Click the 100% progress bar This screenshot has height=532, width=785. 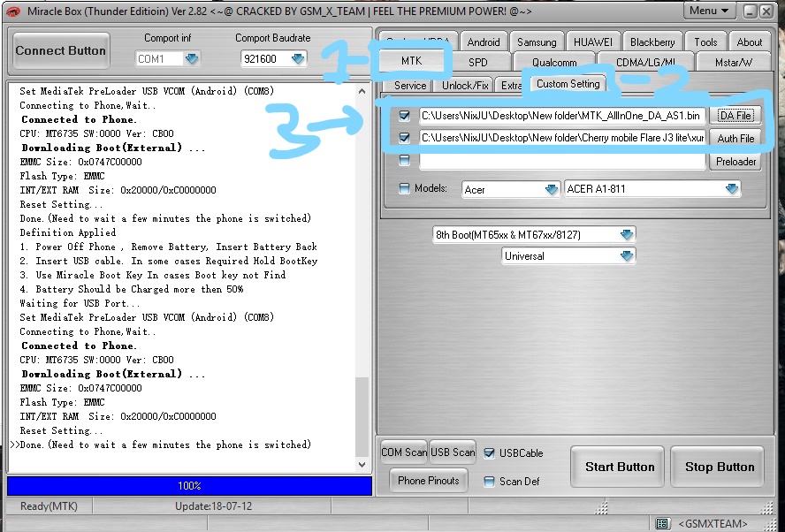click(189, 486)
